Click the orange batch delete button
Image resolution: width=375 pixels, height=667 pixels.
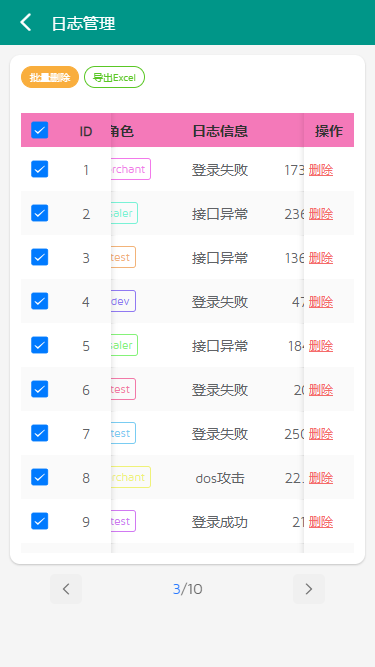[x=50, y=77]
